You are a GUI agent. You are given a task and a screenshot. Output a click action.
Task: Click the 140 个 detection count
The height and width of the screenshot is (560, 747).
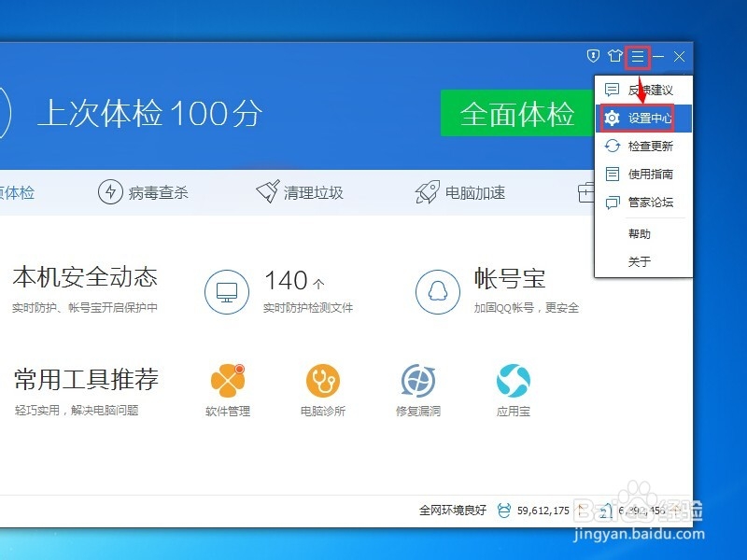pyautogui.click(x=294, y=280)
